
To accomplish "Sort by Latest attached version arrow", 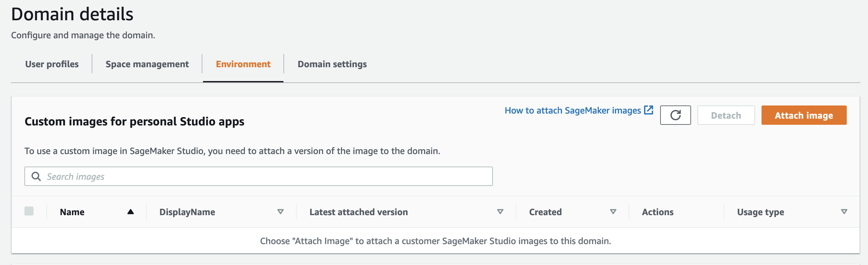I will click(500, 212).
